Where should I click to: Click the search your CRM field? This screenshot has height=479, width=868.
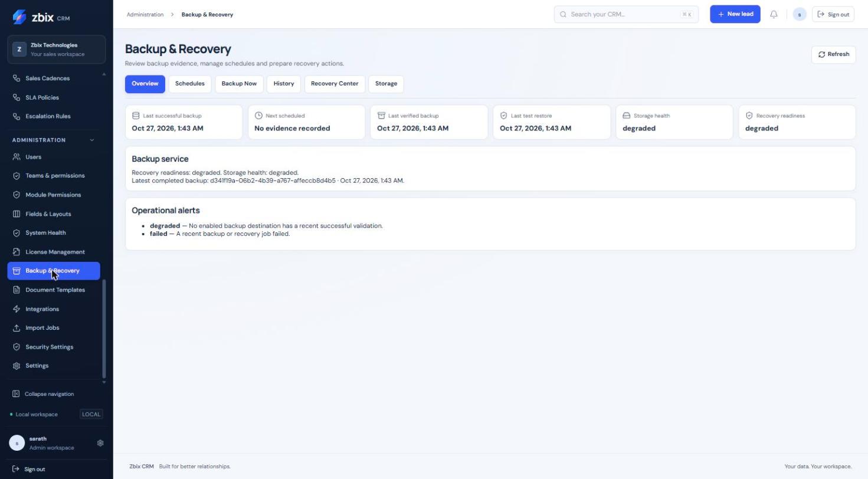[x=626, y=14]
